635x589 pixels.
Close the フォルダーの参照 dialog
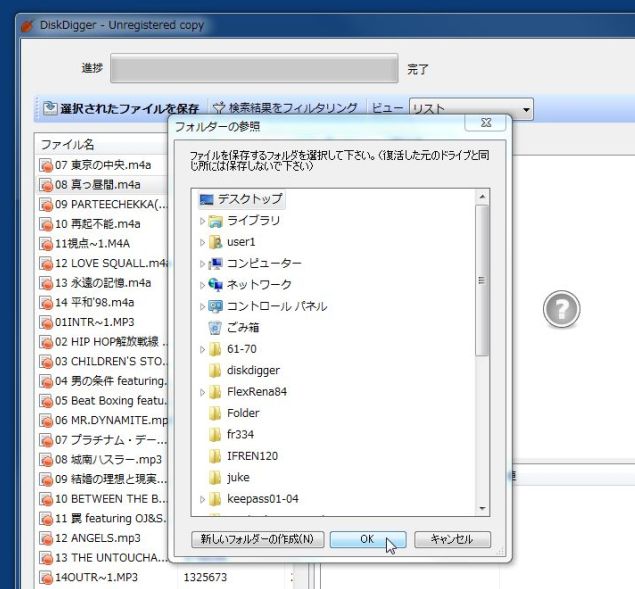(x=486, y=123)
